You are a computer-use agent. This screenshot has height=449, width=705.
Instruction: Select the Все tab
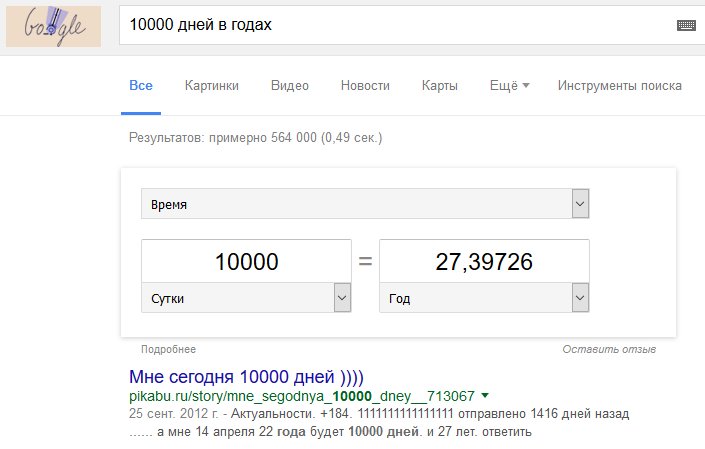click(x=141, y=85)
